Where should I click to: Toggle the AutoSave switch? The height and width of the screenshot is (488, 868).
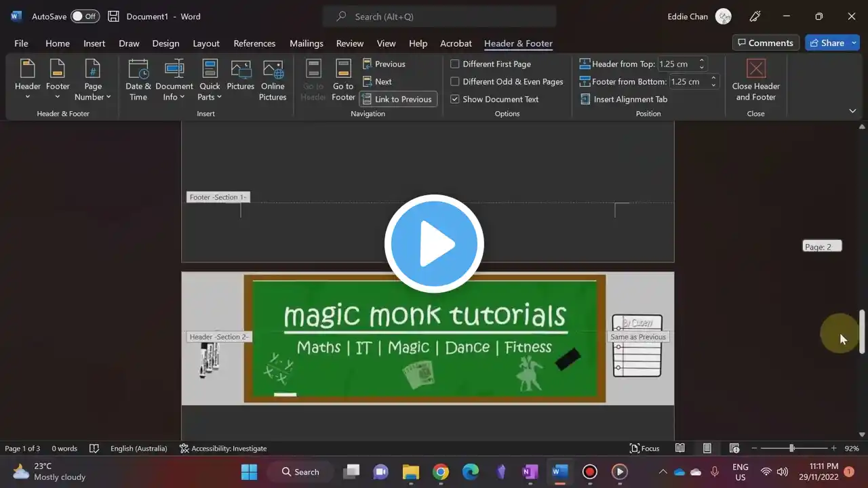pos(85,16)
